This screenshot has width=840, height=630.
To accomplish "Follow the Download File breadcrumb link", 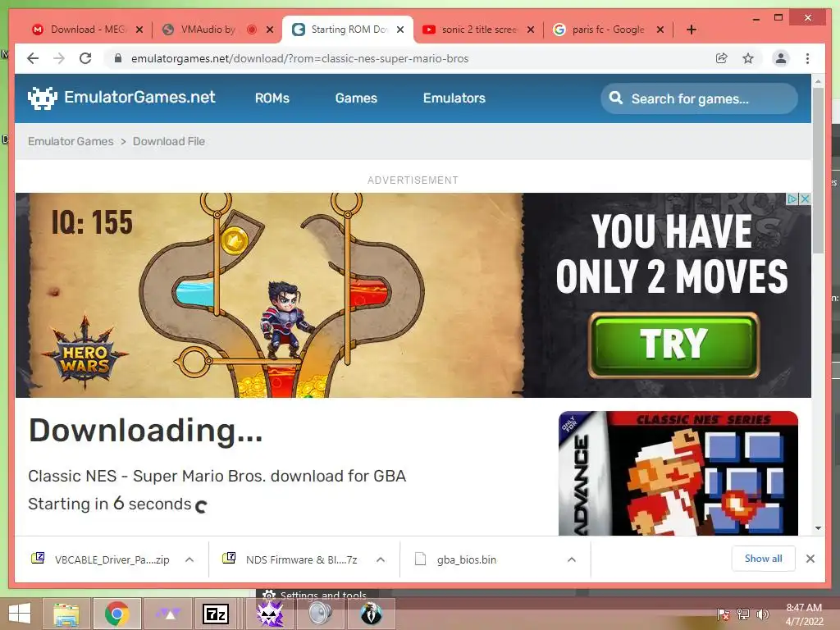I will tap(169, 141).
